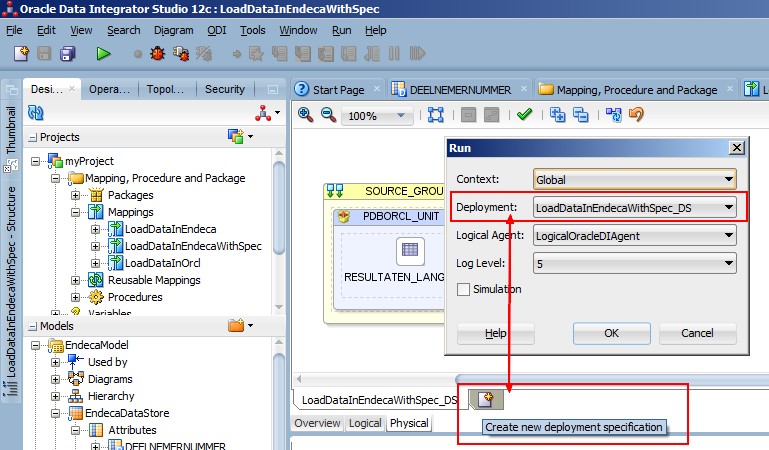Click the Fit to Window icon

(x=435, y=115)
